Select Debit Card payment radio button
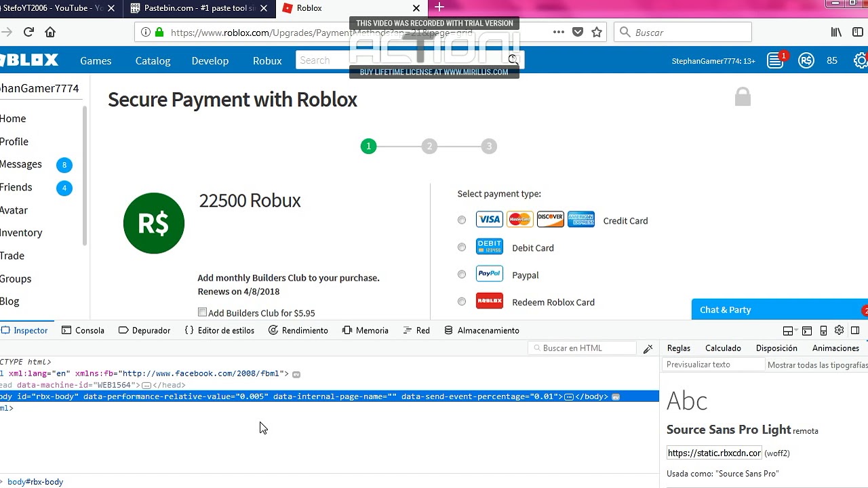This screenshot has height=488, width=868. tap(462, 247)
